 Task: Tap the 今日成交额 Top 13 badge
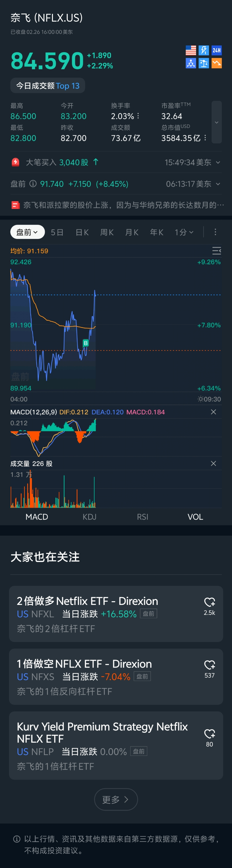pyautogui.click(x=48, y=86)
